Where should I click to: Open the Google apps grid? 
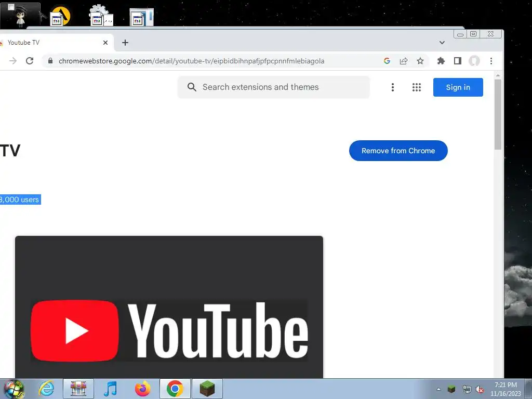[x=416, y=87]
